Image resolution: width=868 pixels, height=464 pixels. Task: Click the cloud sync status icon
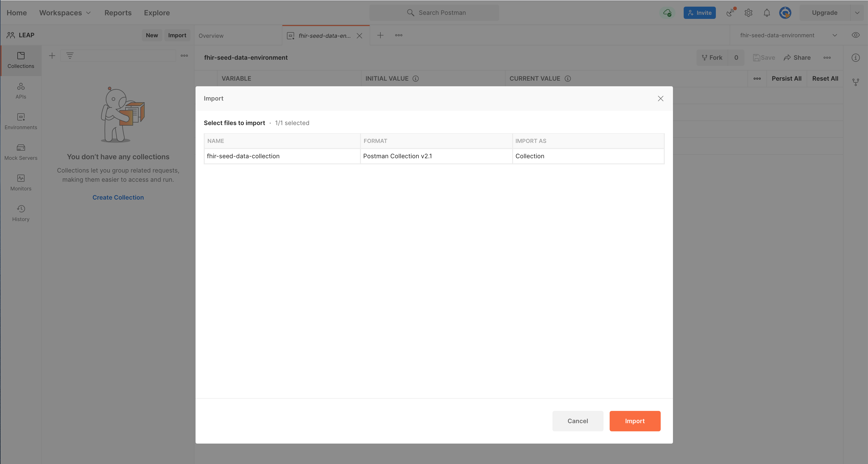tap(667, 13)
